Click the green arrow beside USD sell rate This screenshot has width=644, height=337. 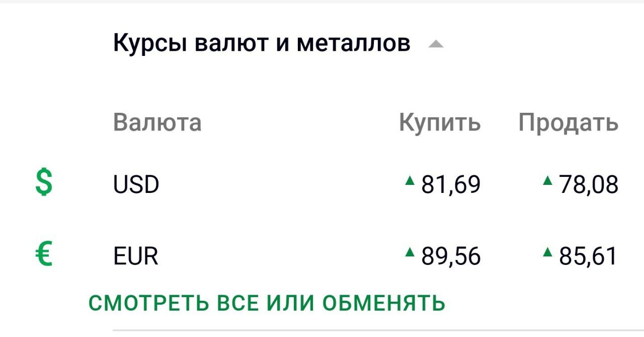(548, 179)
